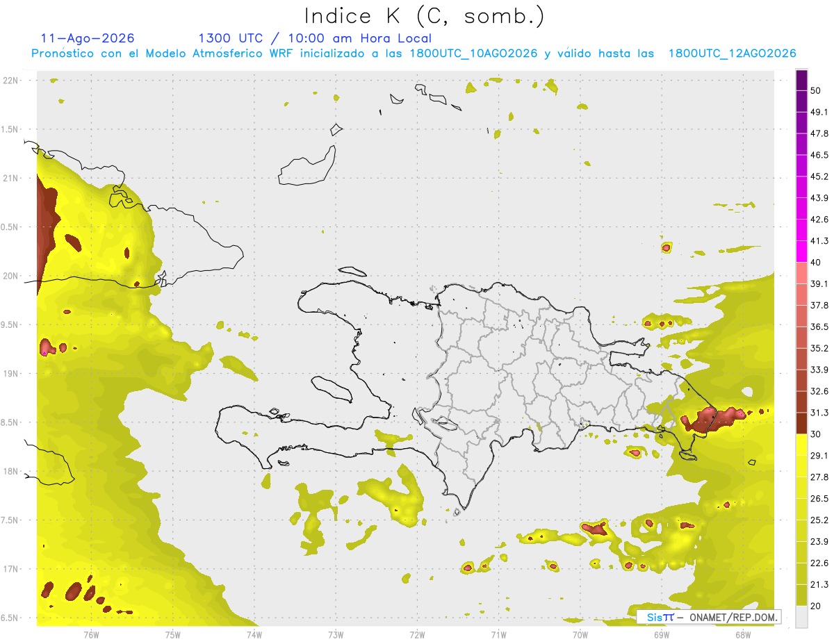Click the colorbar value "30"
The height and width of the screenshot is (644, 834).
point(817,434)
